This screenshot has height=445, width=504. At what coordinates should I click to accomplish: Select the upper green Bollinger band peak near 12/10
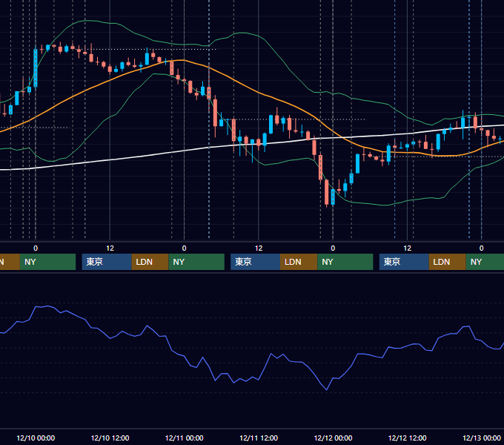pos(85,21)
